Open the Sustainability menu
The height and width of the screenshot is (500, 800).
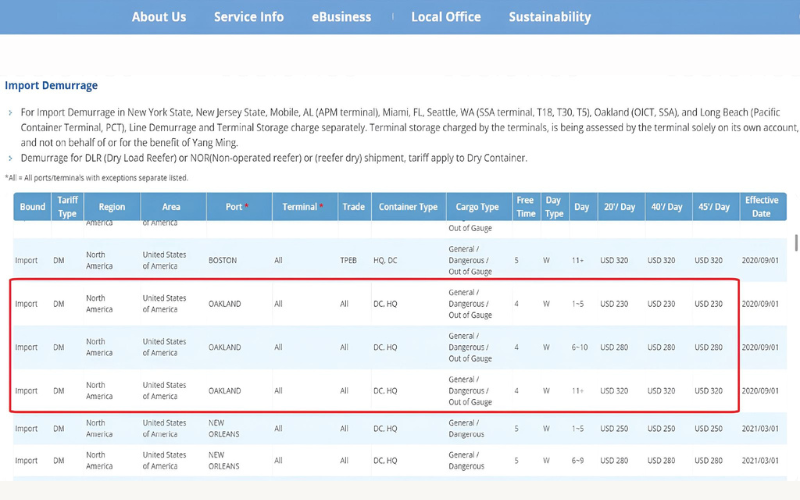click(549, 17)
